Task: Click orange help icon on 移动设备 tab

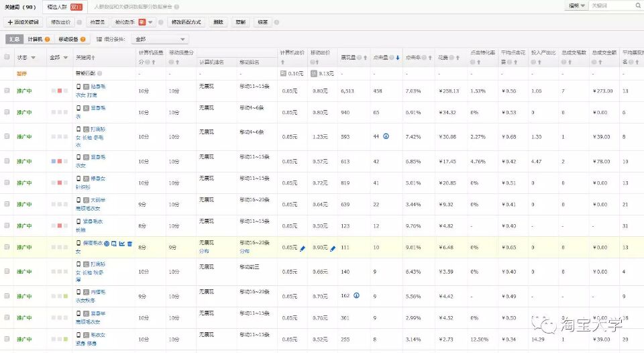Action: (x=83, y=40)
